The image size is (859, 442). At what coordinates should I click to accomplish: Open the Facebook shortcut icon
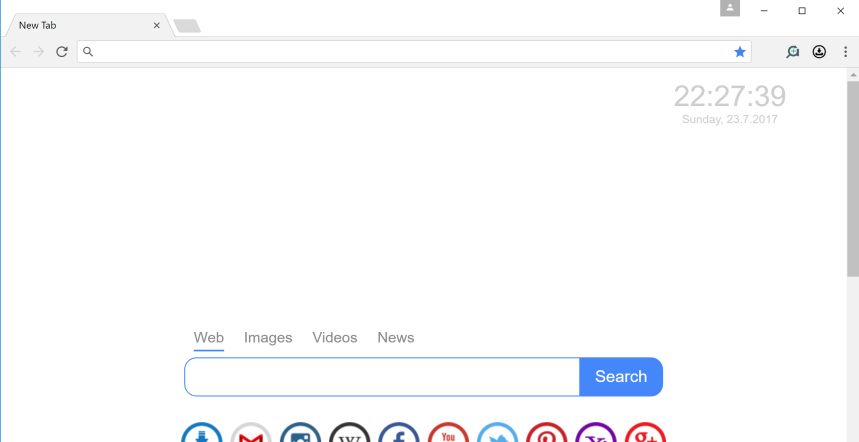pos(399,435)
